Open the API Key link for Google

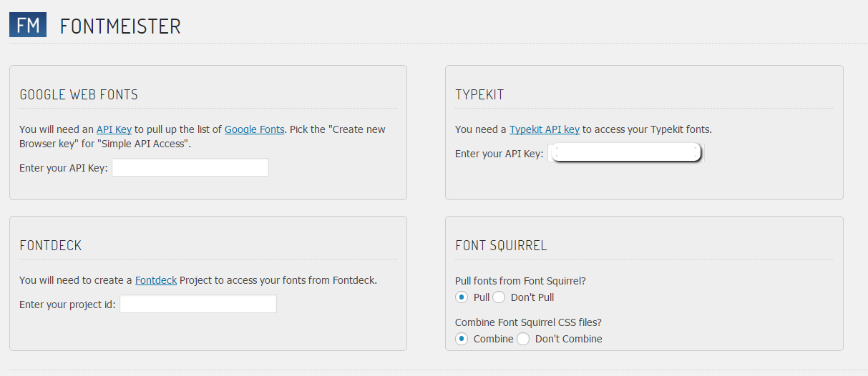click(114, 129)
